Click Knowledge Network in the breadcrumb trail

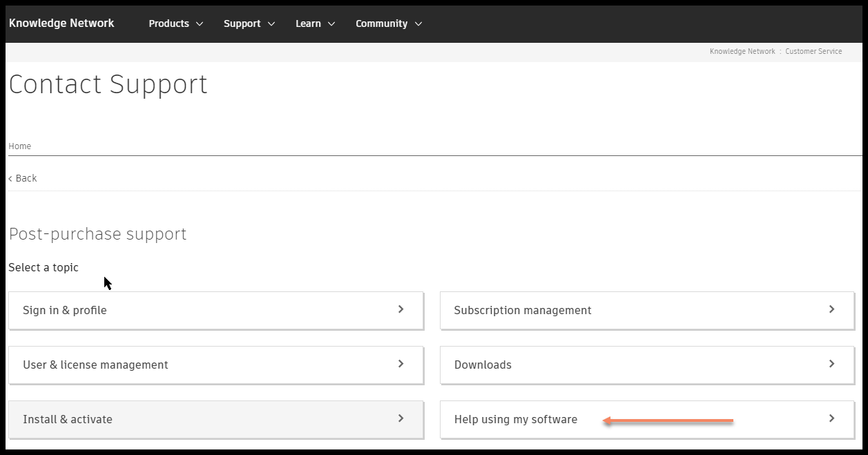pos(742,51)
